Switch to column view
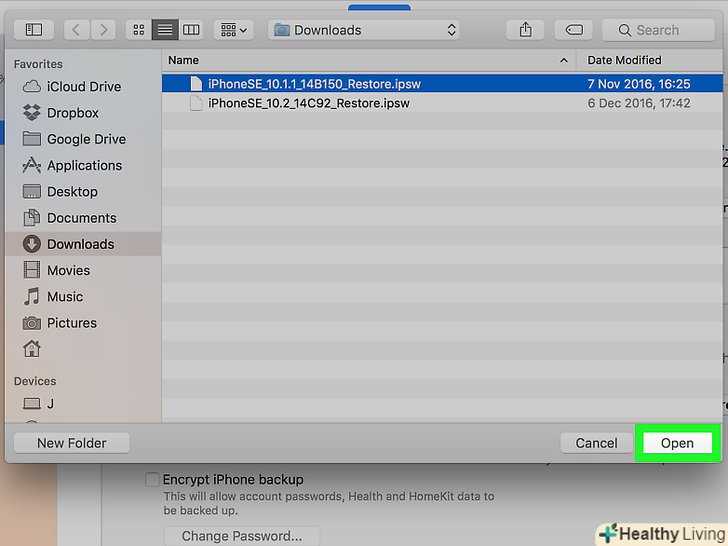The width and height of the screenshot is (728, 546). tap(191, 30)
